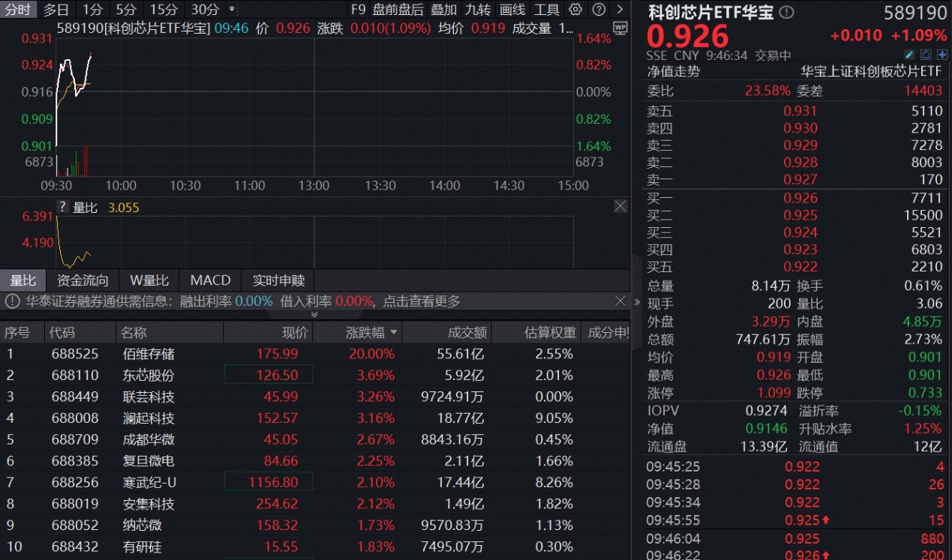Open the "?" icon next to 量比

point(62,206)
